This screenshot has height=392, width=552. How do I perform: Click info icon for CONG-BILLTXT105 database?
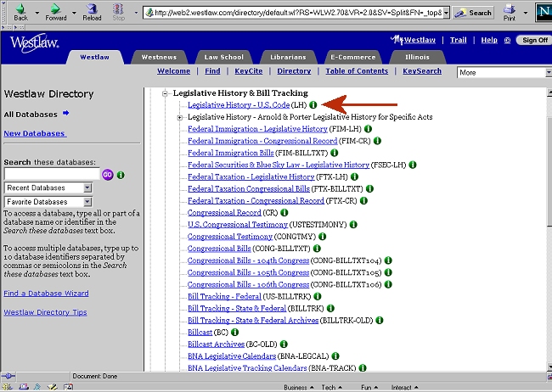coord(388,272)
